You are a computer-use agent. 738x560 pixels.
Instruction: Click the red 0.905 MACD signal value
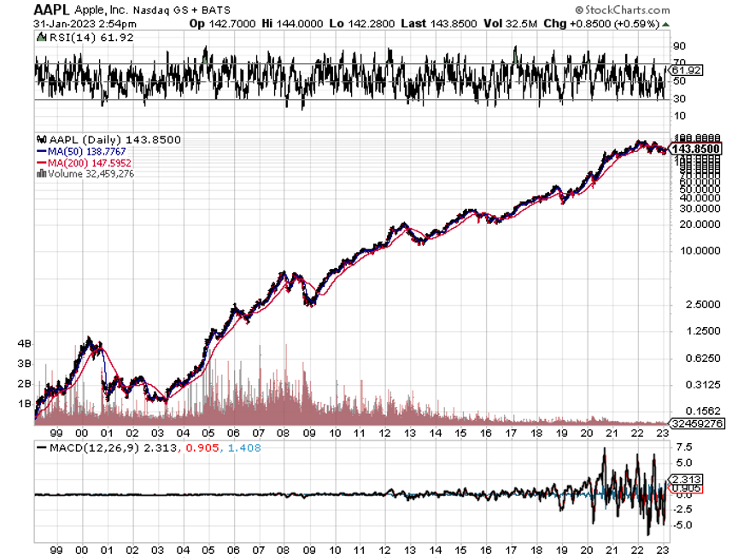213,447
